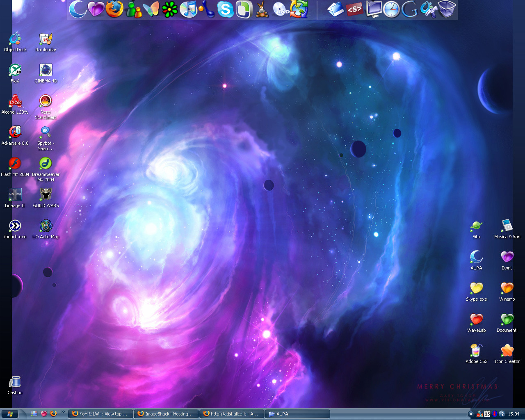Select the Adobe CS2 drink icon
Screen dimensions: 525x420
click(x=477, y=354)
